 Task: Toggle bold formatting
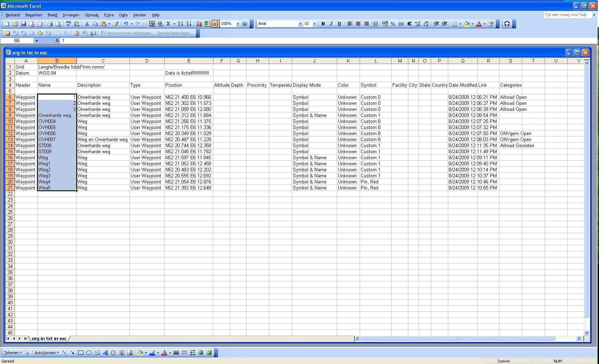click(x=323, y=24)
